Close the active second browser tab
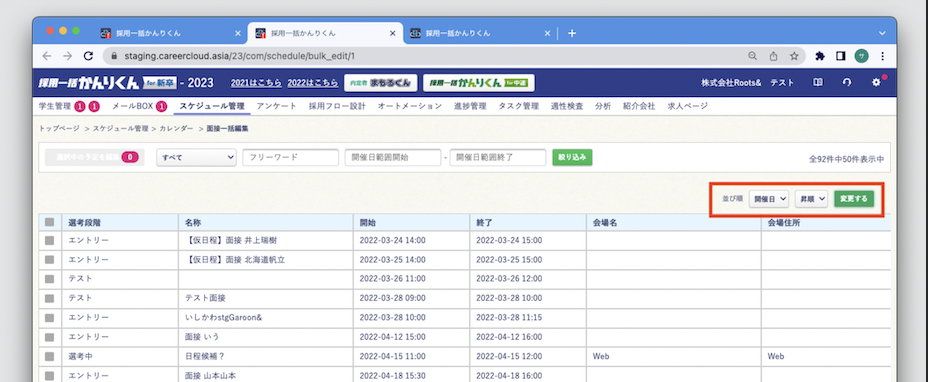Image resolution: width=928 pixels, height=382 pixels. pos(392,33)
